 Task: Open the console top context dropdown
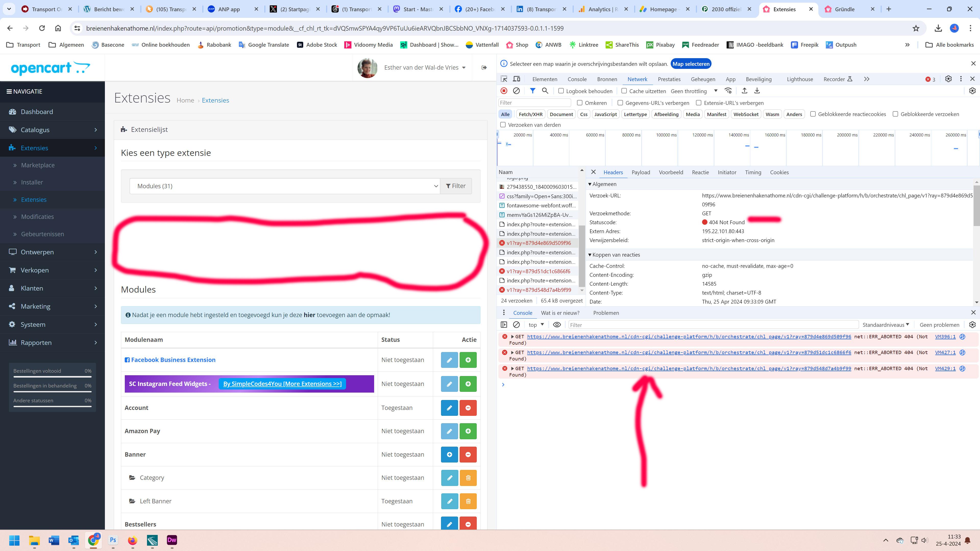click(536, 325)
